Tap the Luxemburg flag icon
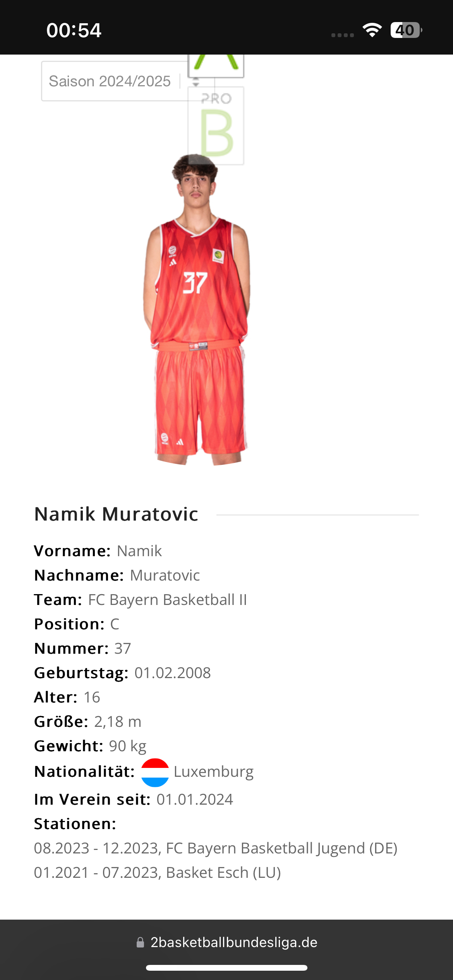453x980 pixels. click(x=155, y=772)
